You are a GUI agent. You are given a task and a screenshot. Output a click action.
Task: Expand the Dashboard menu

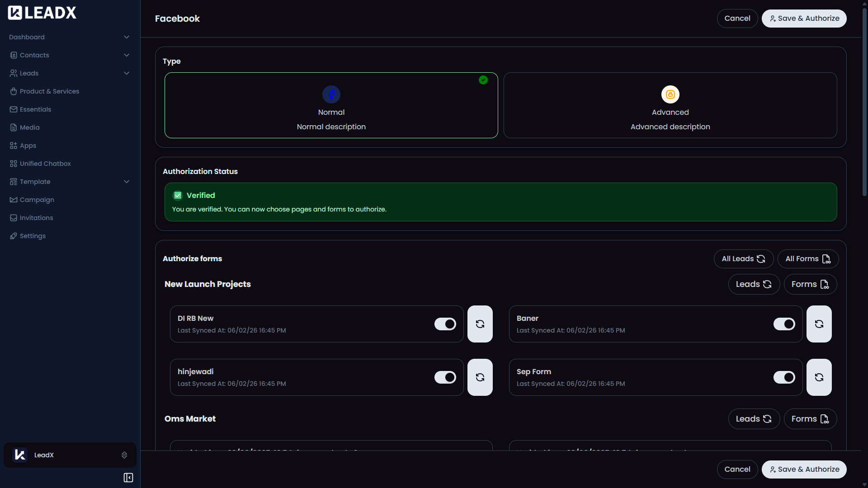(127, 37)
